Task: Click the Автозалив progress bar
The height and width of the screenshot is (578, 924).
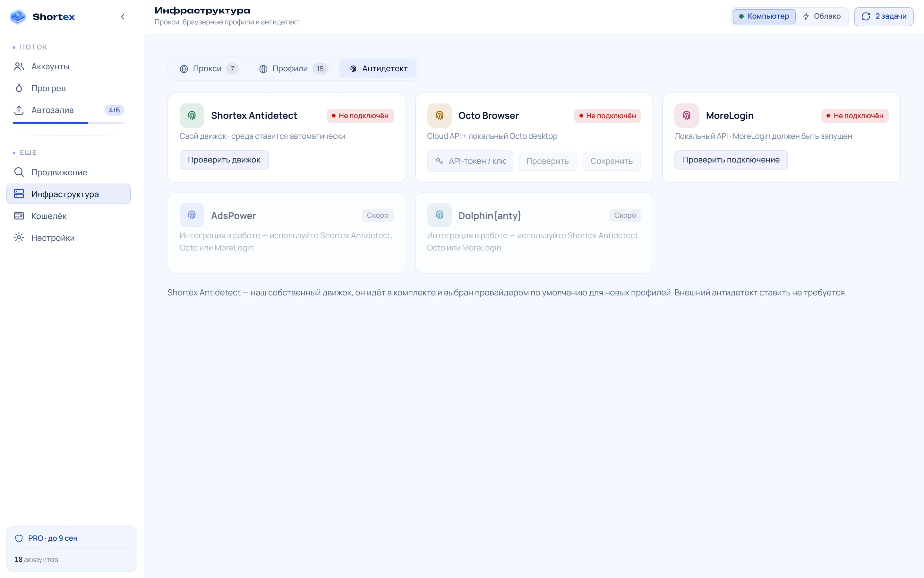Action: click(x=69, y=123)
